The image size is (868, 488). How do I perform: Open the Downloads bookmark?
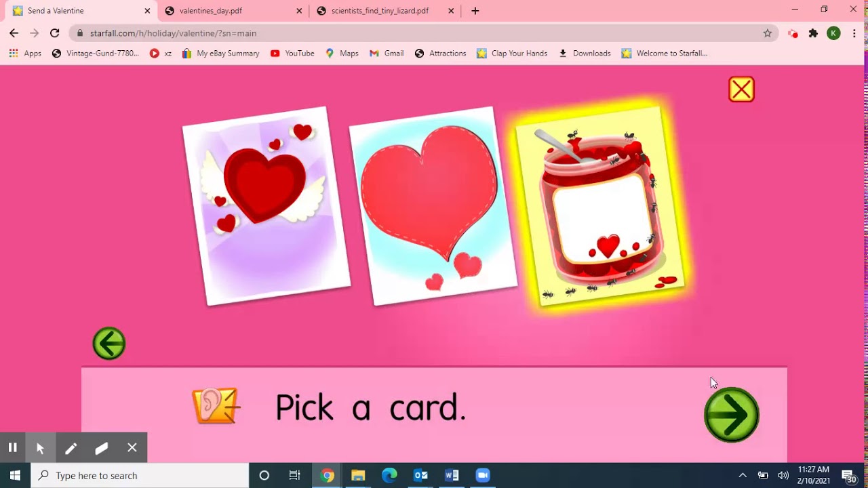point(585,54)
